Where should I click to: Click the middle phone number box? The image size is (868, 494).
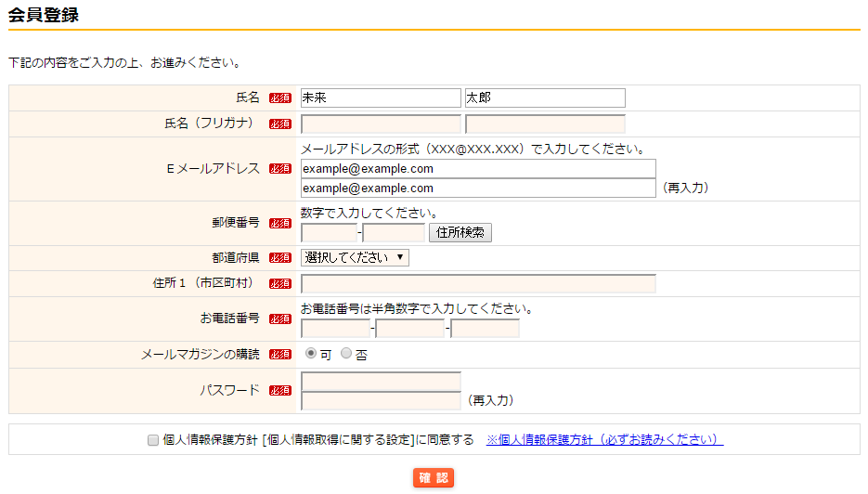click(x=410, y=329)
